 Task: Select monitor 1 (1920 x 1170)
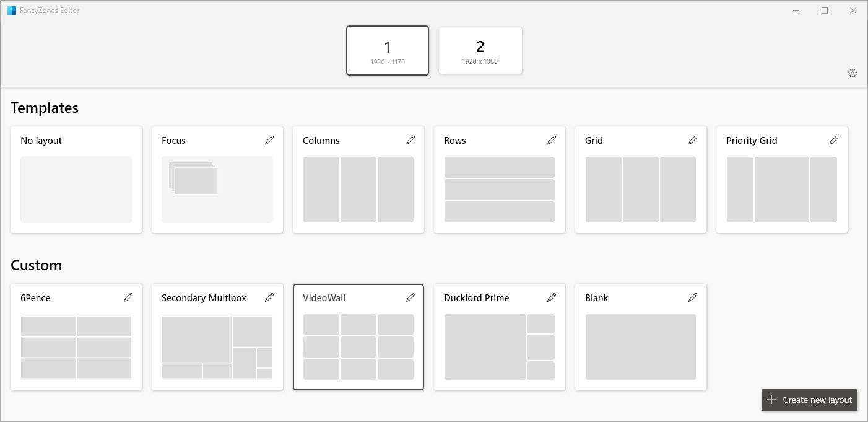388,50
